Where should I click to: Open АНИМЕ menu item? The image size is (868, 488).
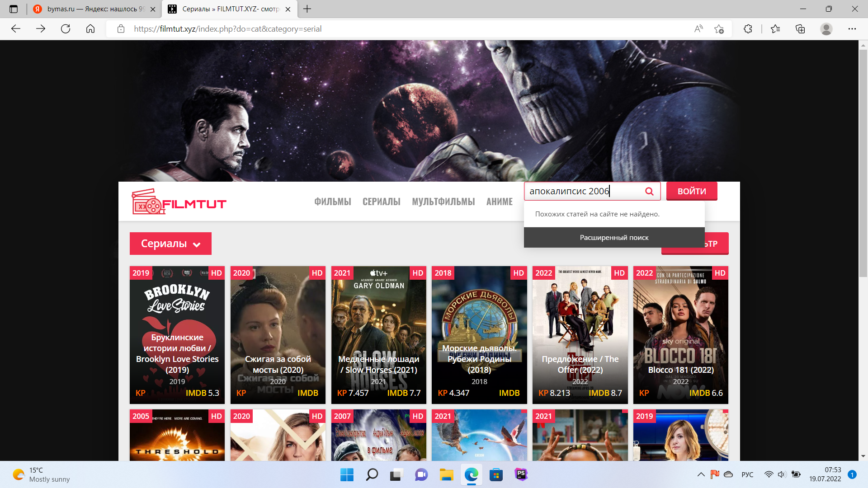499,202
